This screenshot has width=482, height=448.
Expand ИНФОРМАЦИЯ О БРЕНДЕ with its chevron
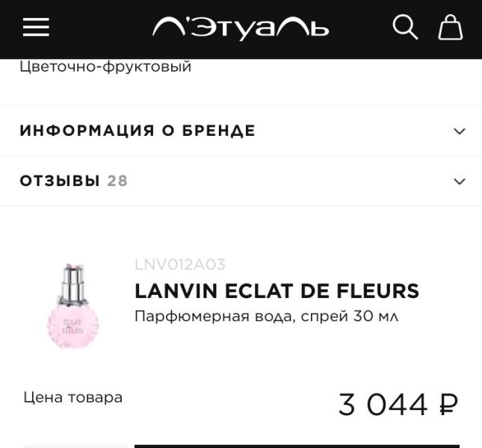coord(459,131)
